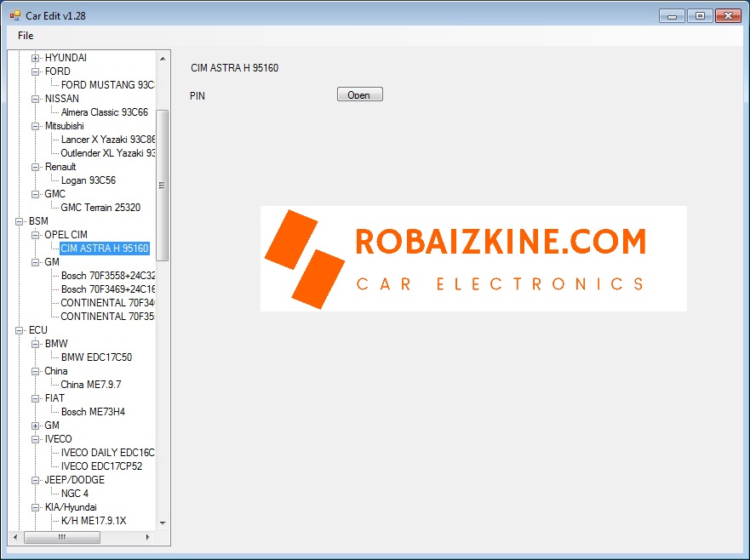750x560 pixels.
Task: Open the File menu
Action: pos(26,36)
